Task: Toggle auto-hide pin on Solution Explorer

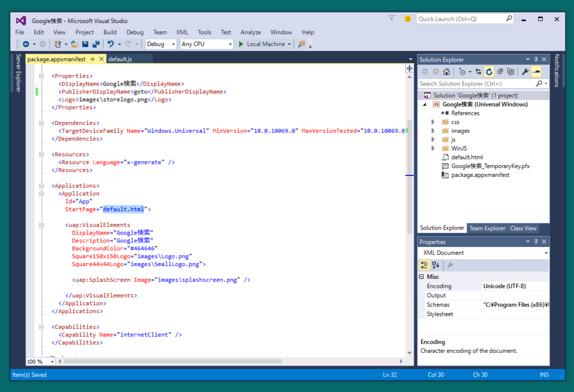Action: [536, 59]
